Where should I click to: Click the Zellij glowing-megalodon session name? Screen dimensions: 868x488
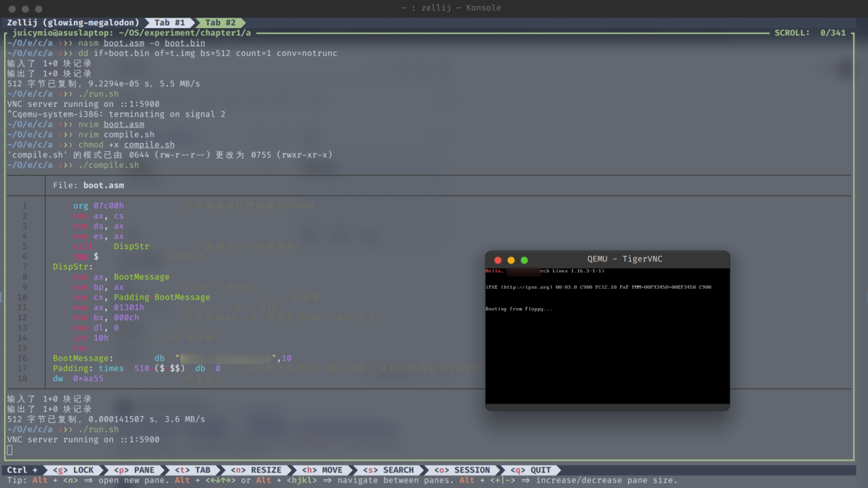click(x=73, y=23)
